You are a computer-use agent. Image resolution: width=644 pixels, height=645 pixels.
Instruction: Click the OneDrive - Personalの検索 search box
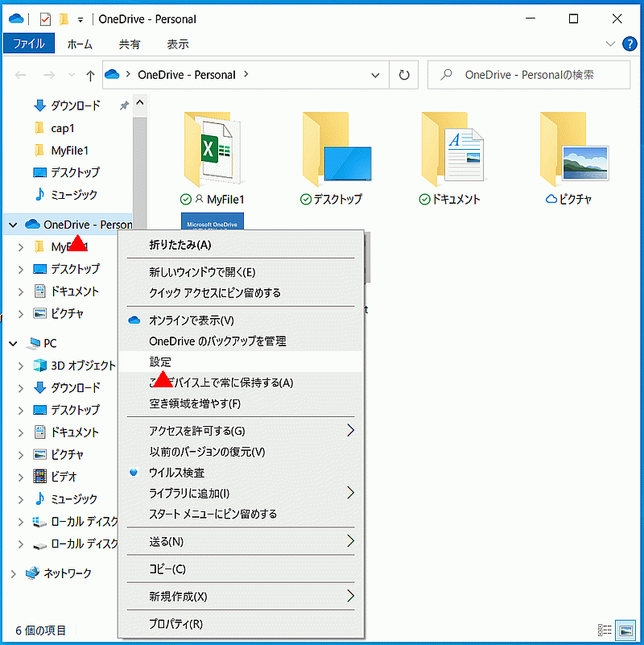(529, 75)
